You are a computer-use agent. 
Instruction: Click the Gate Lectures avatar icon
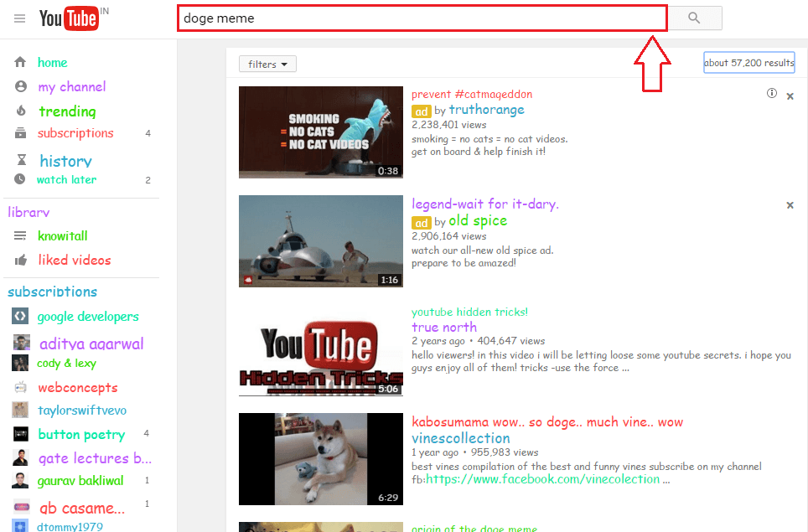click(x=20, y=457)
